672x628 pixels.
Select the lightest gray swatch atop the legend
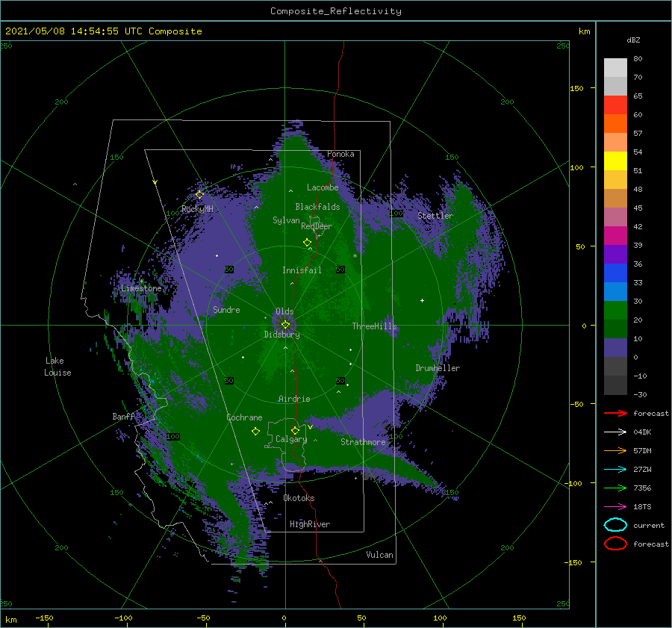tap(615, 68)
